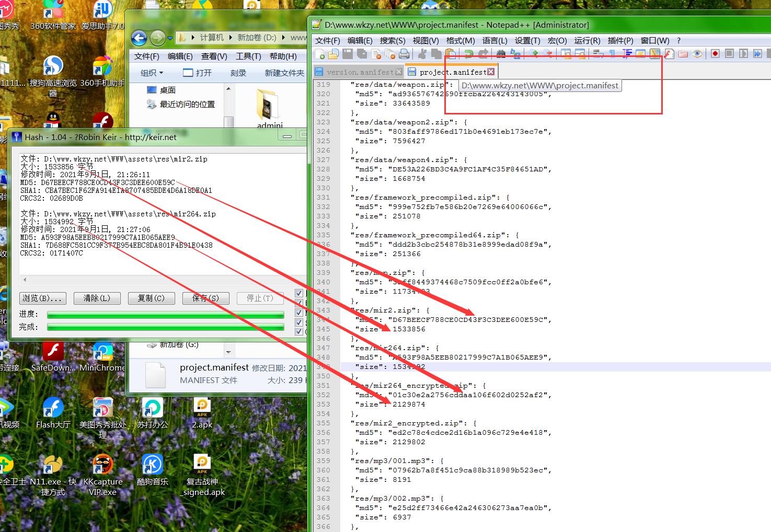Click the 复制(C) button in Hash
This screenshot has width=771, height=532.
tap(151, 298)
